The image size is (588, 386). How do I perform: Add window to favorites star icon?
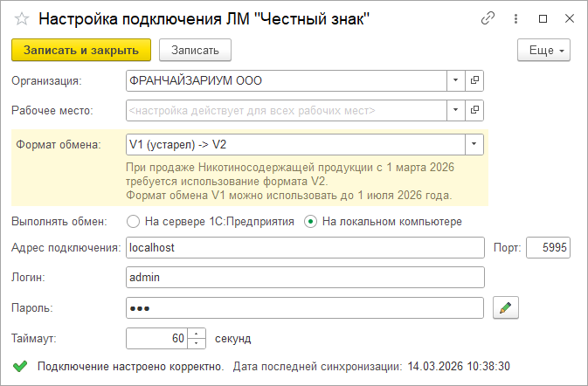(x=22, y=19)
